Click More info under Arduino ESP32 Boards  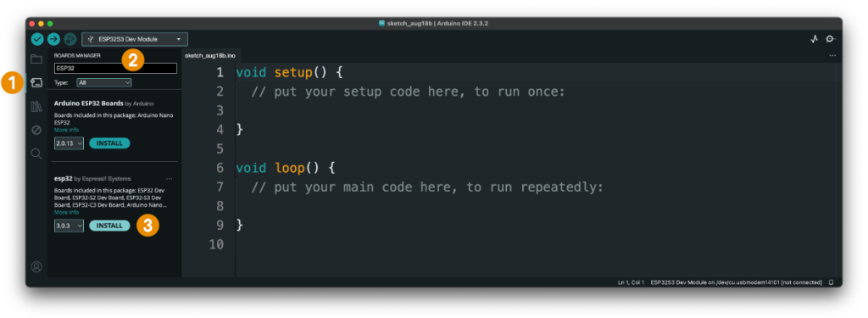coord(66,130)
